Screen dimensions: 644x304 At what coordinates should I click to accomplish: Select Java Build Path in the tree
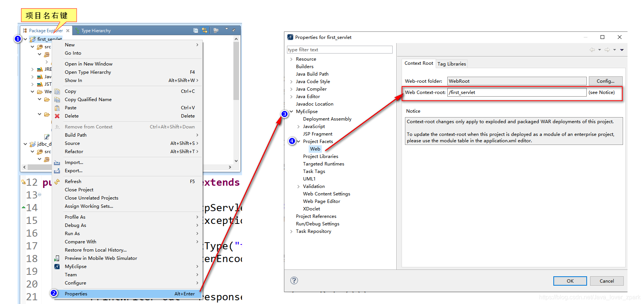pyautogui.click(x=312, y=74)
